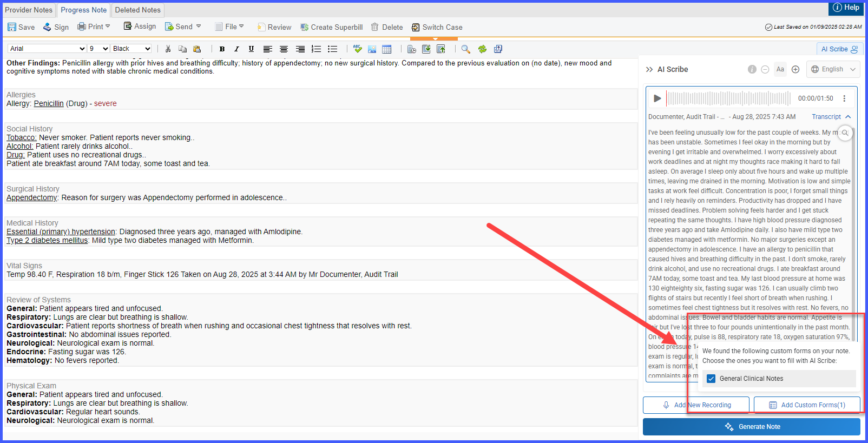Switch to the Provider Notes tab
This screenshot has width=868, height=443.
pyautogui.click(x=29, y=10)
